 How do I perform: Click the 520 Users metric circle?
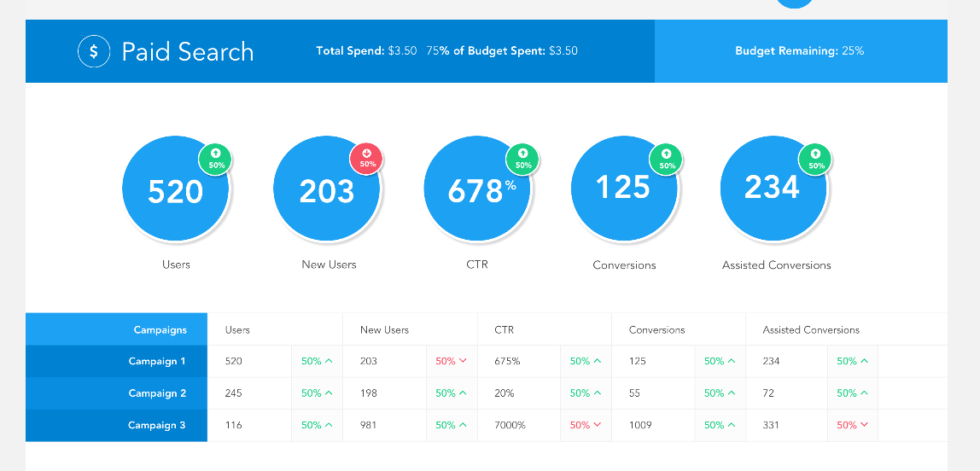(175, 191)
